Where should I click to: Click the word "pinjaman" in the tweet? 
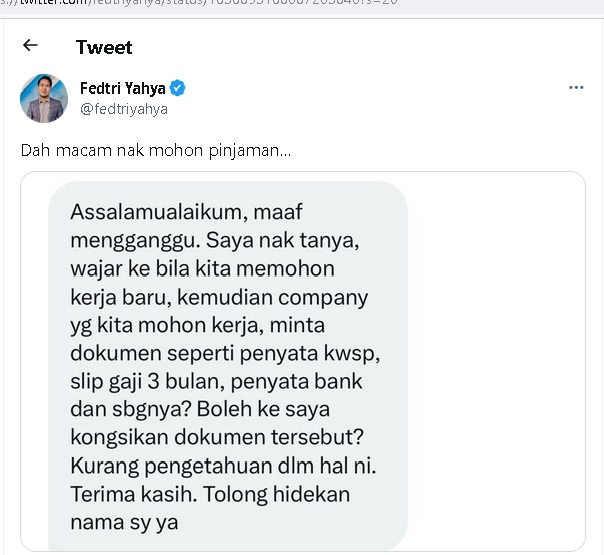click(256, 151)
